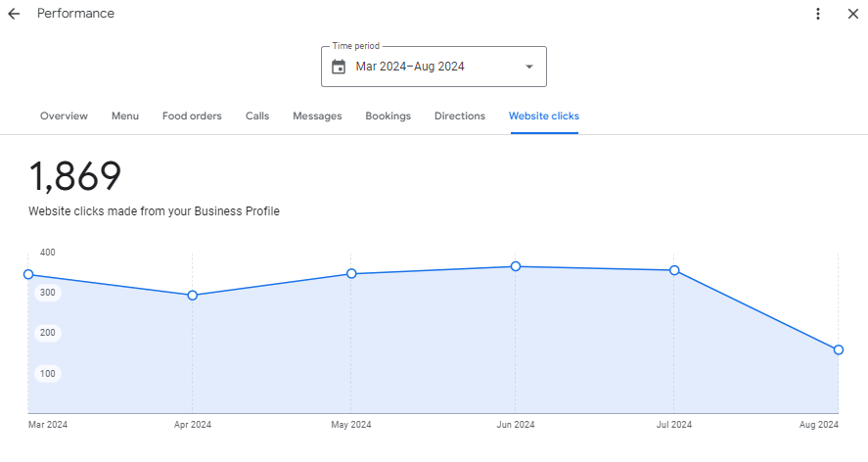Select the Calls tab
Image resolution: width=868 pixels, height=462 pixels.
click(x=257, y=115)
